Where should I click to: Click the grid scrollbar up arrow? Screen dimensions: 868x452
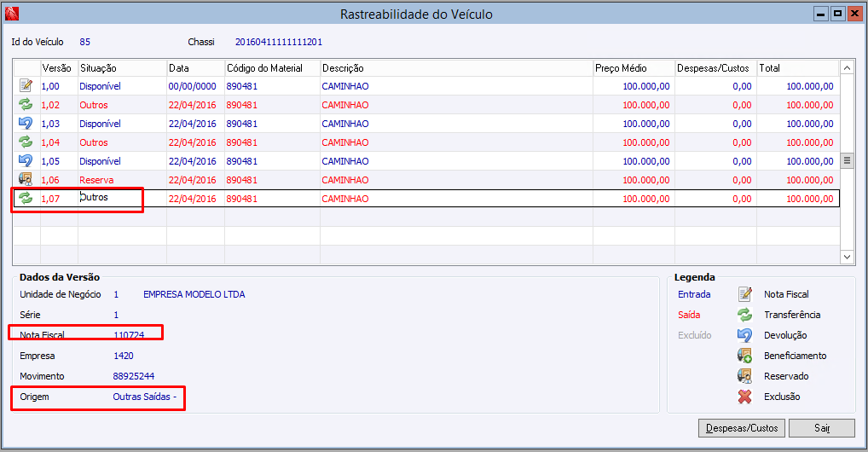(847, 68)
